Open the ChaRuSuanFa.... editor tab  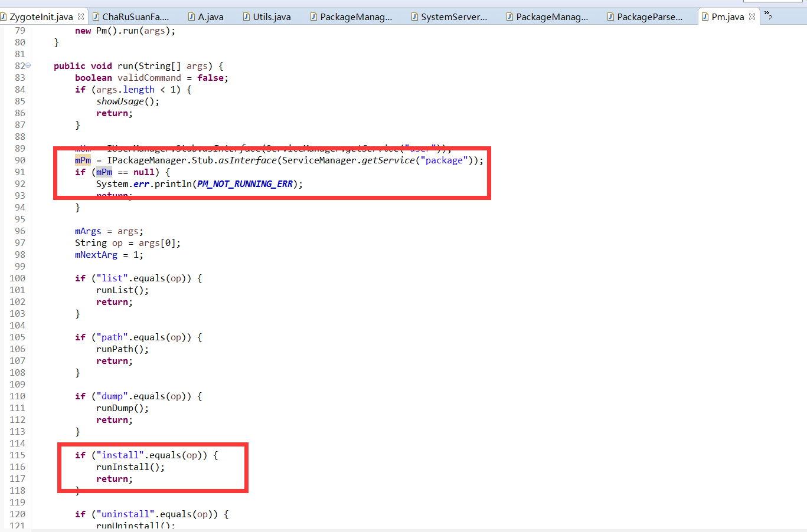[135, 17]
